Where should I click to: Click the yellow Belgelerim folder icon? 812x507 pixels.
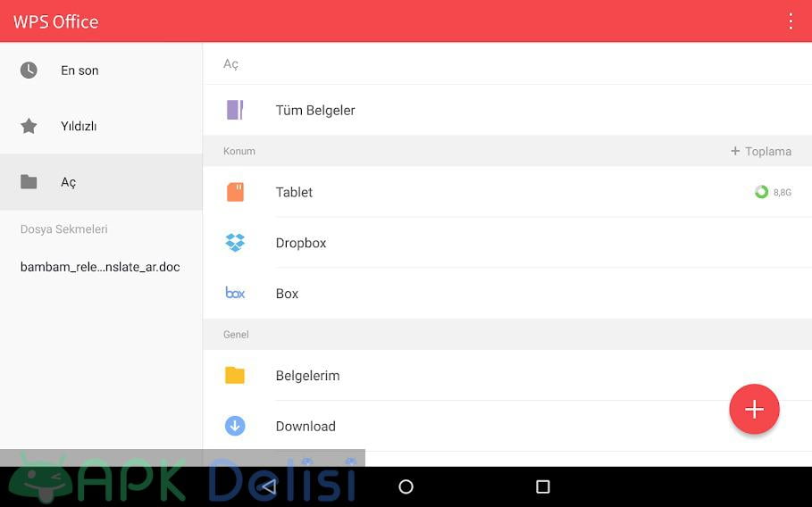tap(235, 376)
